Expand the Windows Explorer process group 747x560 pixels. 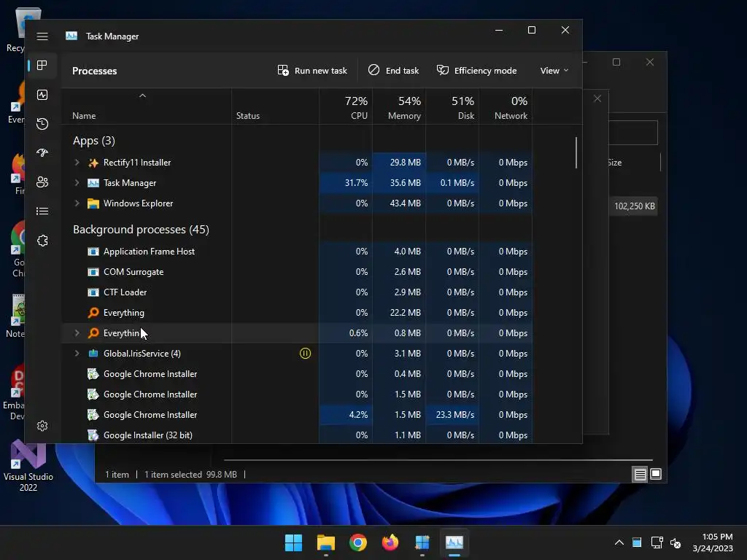click(x=77, y=203)
